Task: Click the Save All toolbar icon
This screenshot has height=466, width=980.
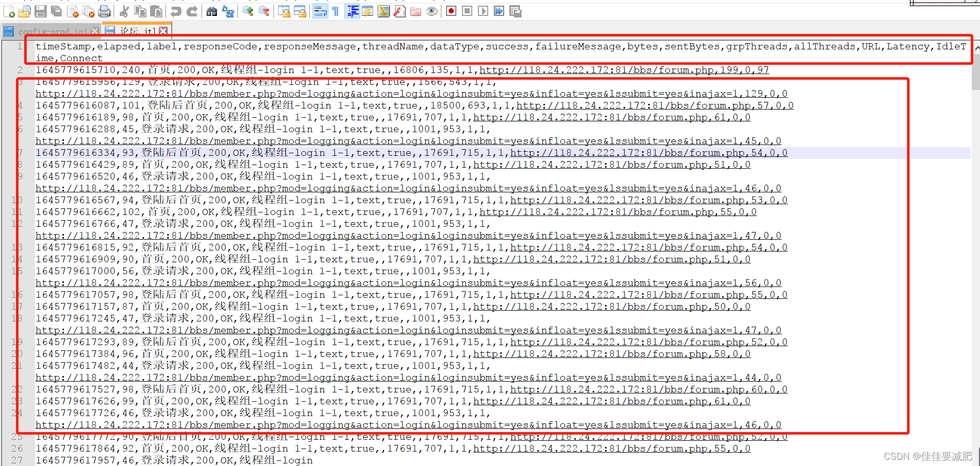Action: pos(57,11)
